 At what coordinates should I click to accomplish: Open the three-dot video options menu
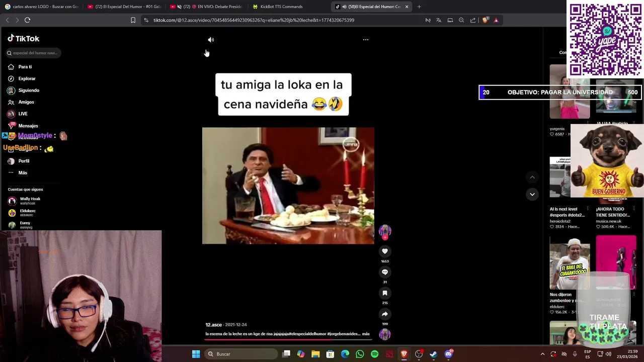click(x=366, y=40)
